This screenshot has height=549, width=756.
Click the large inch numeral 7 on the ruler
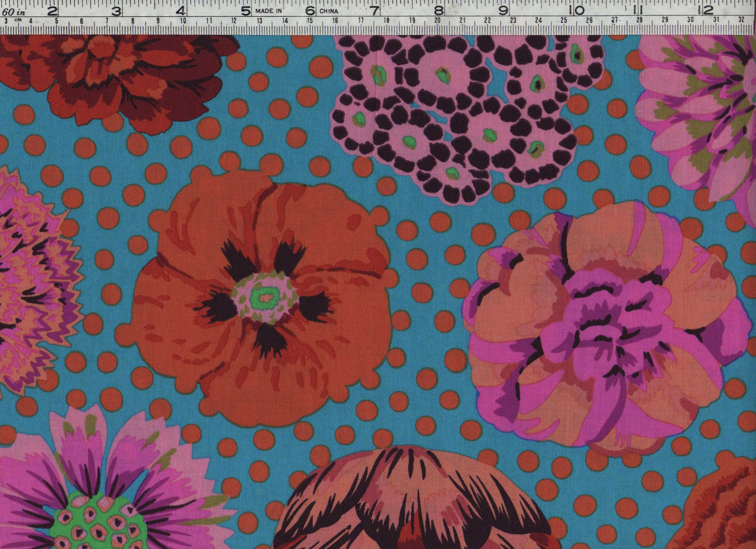[x=375, y=10]
